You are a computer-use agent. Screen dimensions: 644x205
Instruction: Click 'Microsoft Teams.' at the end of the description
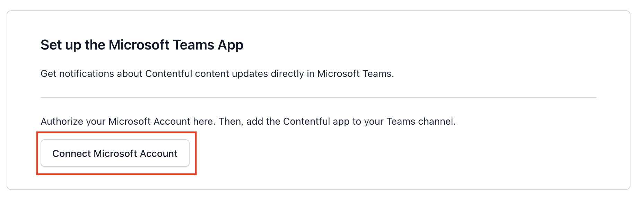(x=355, y=74)
